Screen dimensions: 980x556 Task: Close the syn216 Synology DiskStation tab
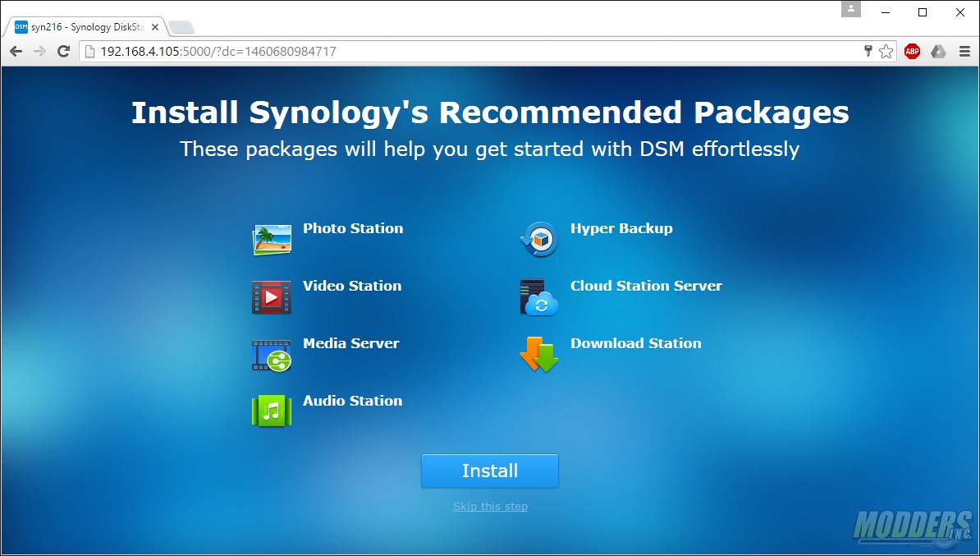(x=155, y=27)
